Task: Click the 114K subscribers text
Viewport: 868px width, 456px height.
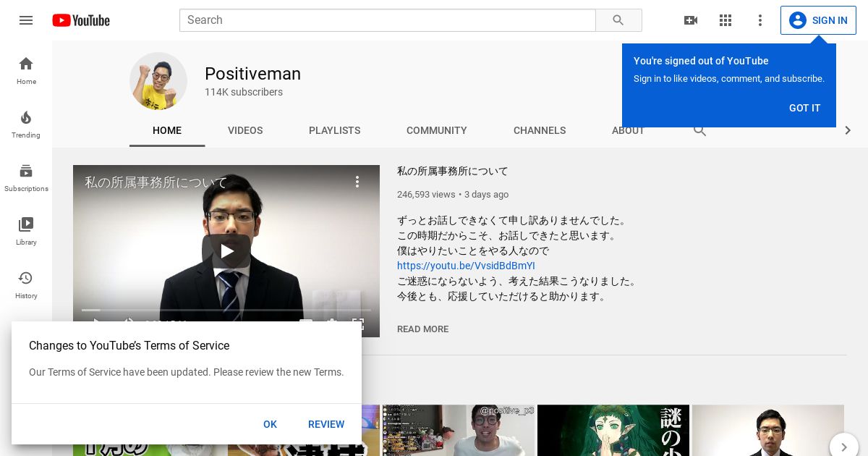Action: tap(244, 92)
